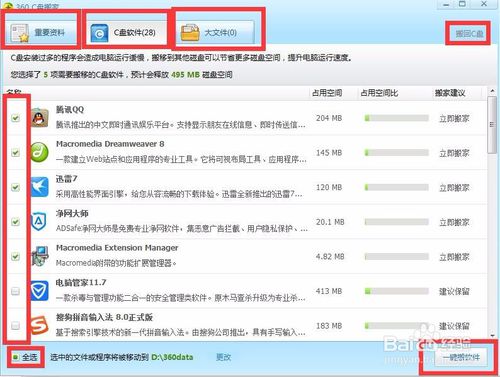Uncheck the 迅雷7 checkbox
Screen dimensions: 500x377
(15, 187)
